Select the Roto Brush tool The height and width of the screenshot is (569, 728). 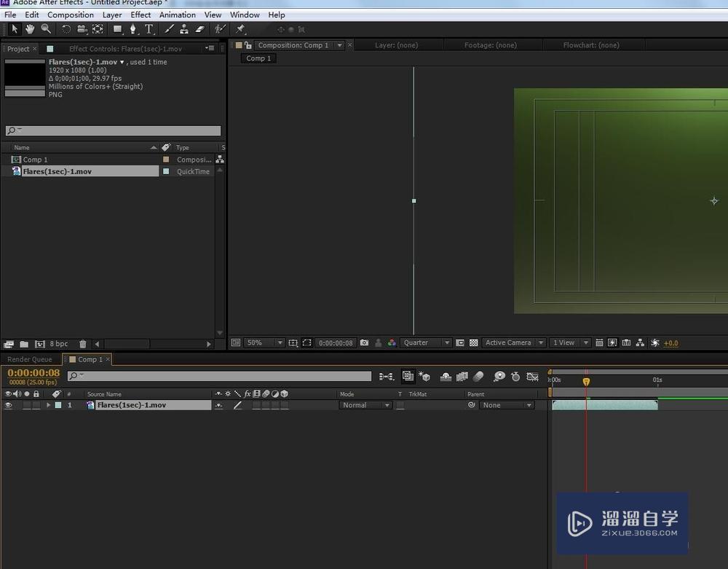220,29
